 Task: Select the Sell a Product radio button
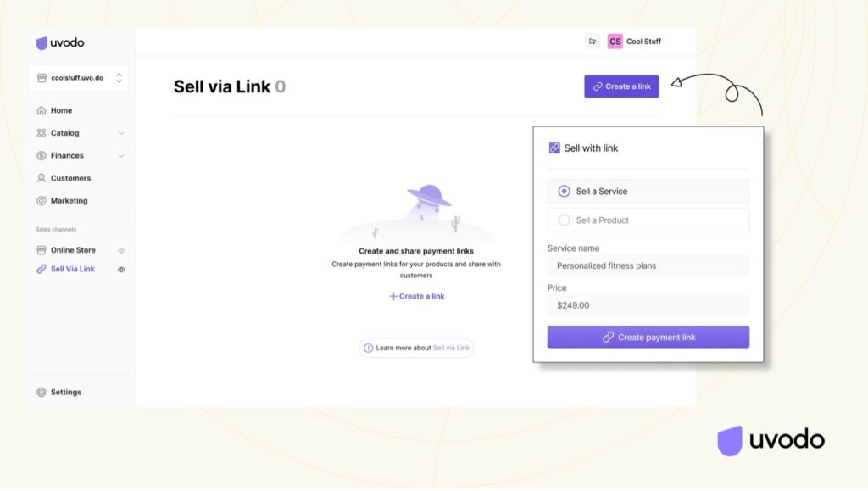click(x=564, y=220)
